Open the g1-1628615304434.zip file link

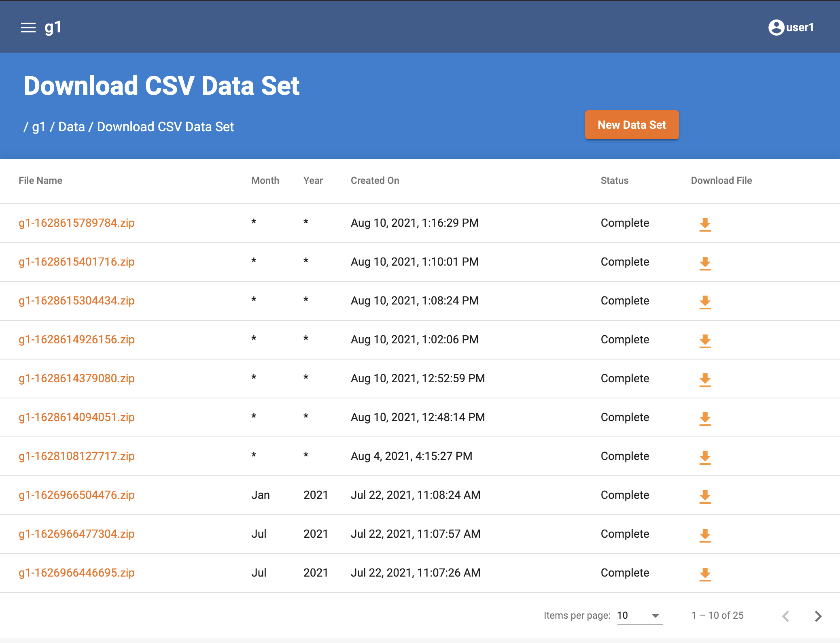[76, 300]
